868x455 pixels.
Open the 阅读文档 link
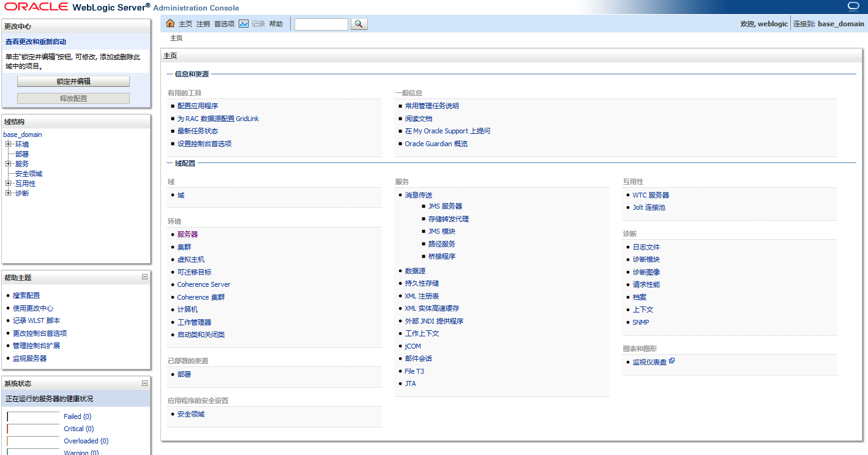click(419, 119)
